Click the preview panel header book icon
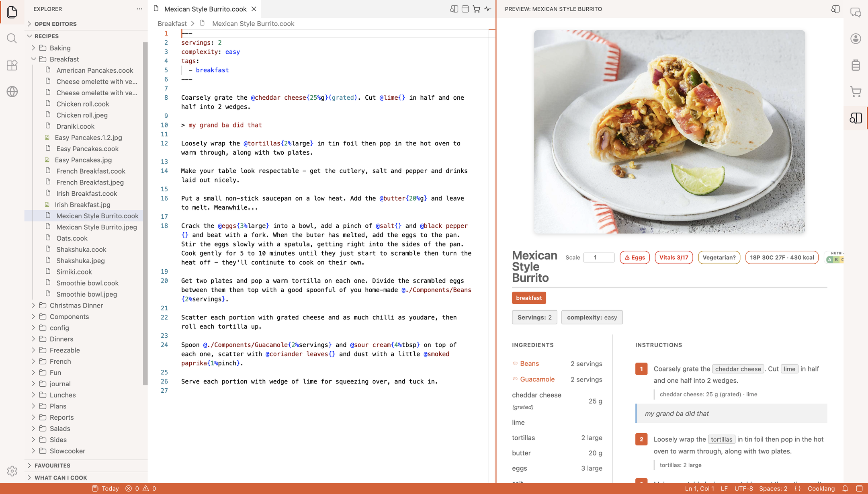The width and height of the screenshot is (868, 494). (835, 9)
